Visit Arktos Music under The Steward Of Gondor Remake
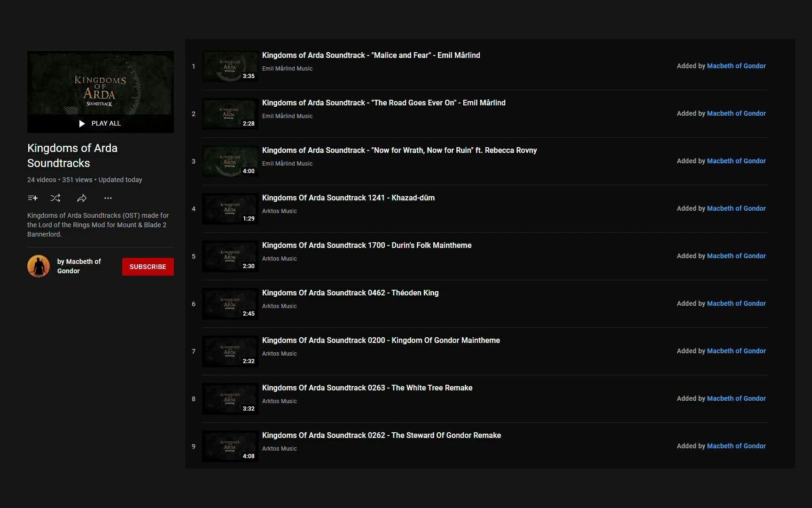This screenshot has width=812, height=508. point(280,449)
